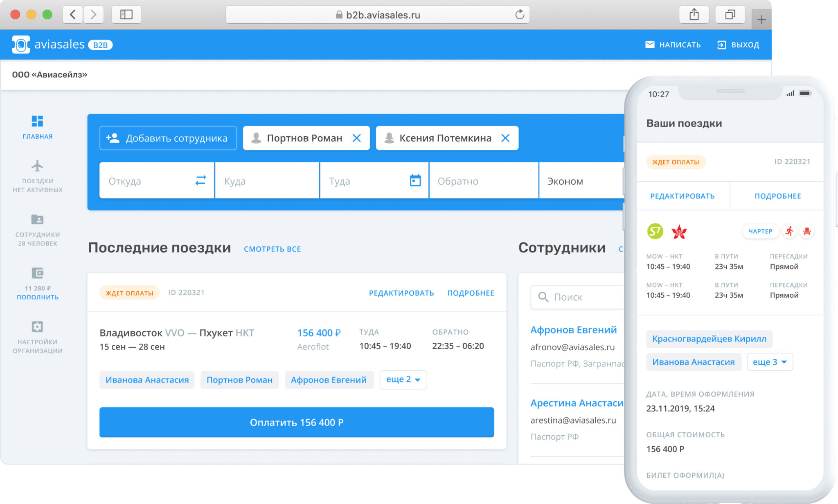The image size is (838, 504).
Task: Open the calendar icon in Туда
Action: pos(415,180)
